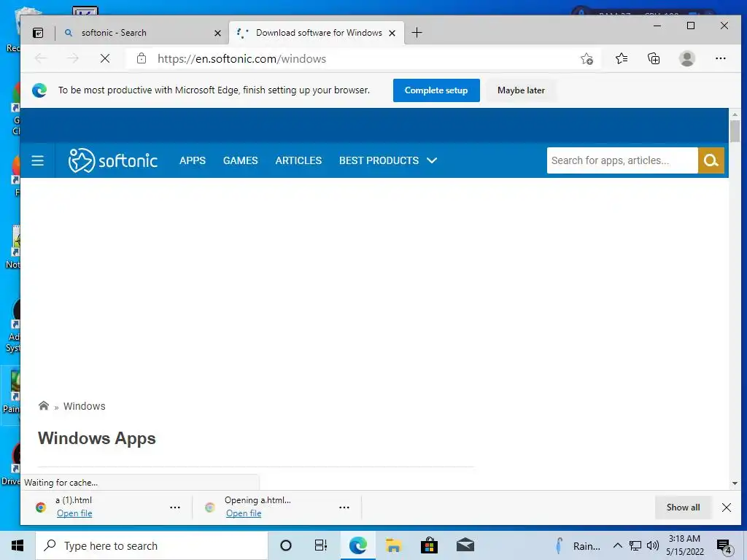
Task: Open Edge Settings and more menu
Action: coord(720,58)
